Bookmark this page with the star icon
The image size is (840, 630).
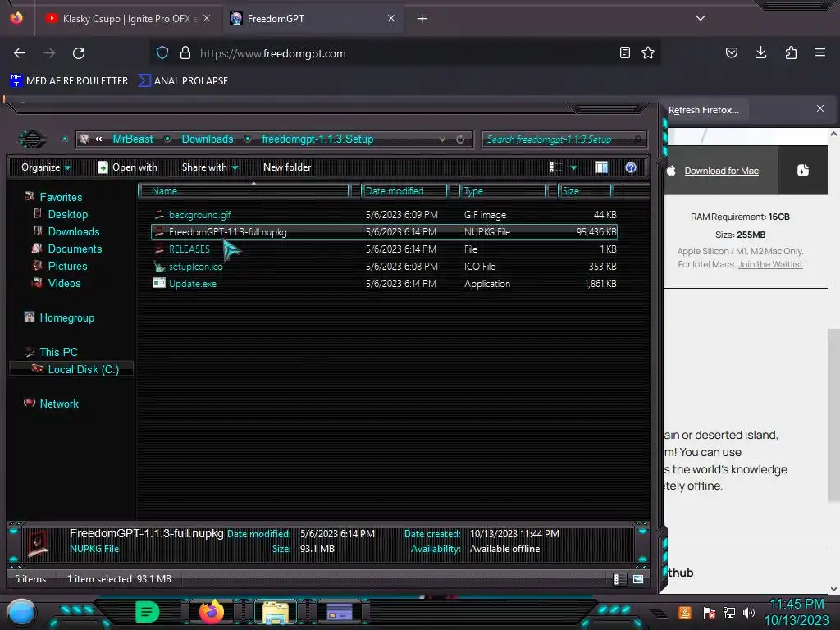(648, 52)
